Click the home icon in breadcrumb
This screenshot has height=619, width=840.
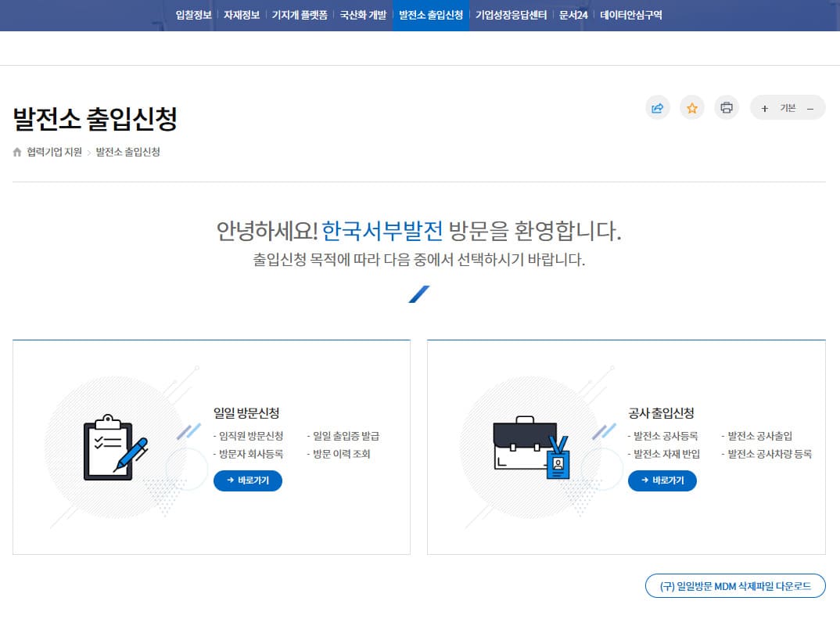pos(17,152)
